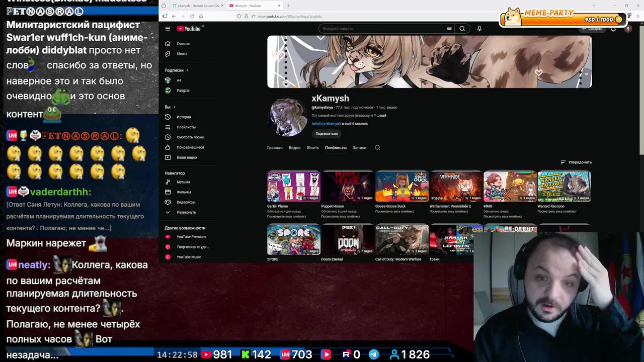This screenshot has width=644, height=362.
Task: Open the Упорядочить sort dropdown
Action: 576,162
